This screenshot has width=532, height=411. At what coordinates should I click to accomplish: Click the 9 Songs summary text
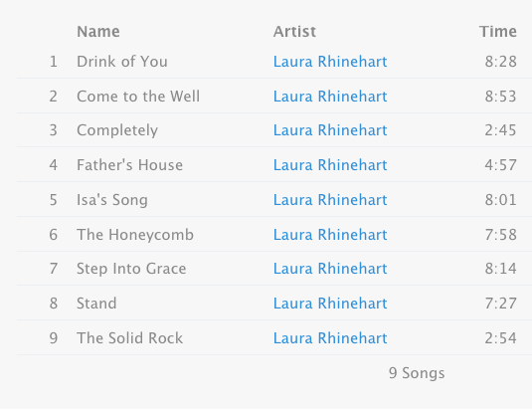pos(417,373)
